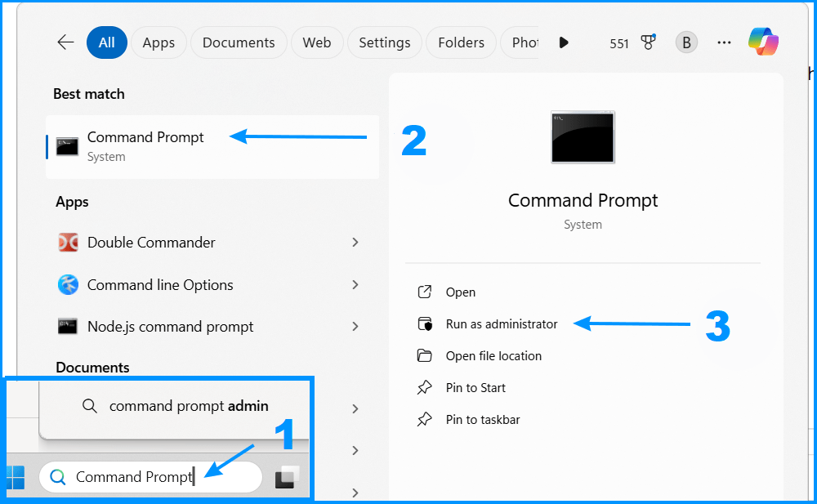Screen dimensions: 817x504
Task: Expand Node.js command prompt chevron
Action: 355,327
